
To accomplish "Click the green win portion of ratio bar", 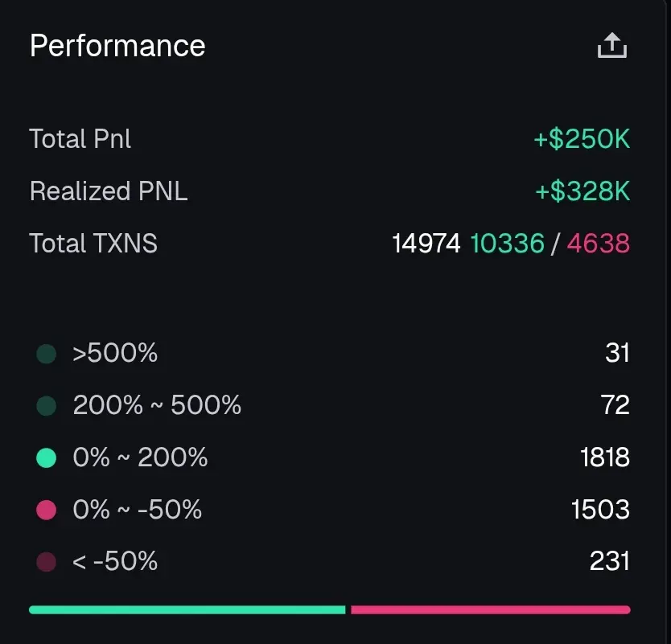I will [x=187, y=609].
